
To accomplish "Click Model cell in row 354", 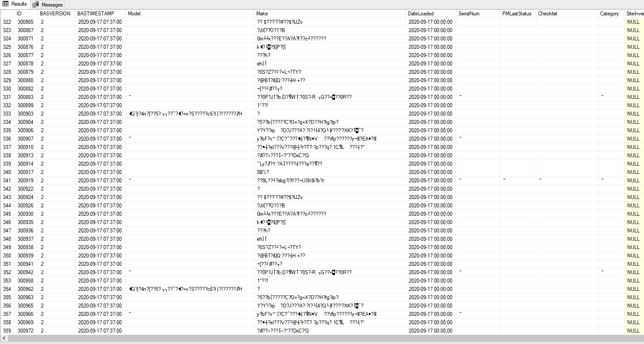I will click(190, 289).
